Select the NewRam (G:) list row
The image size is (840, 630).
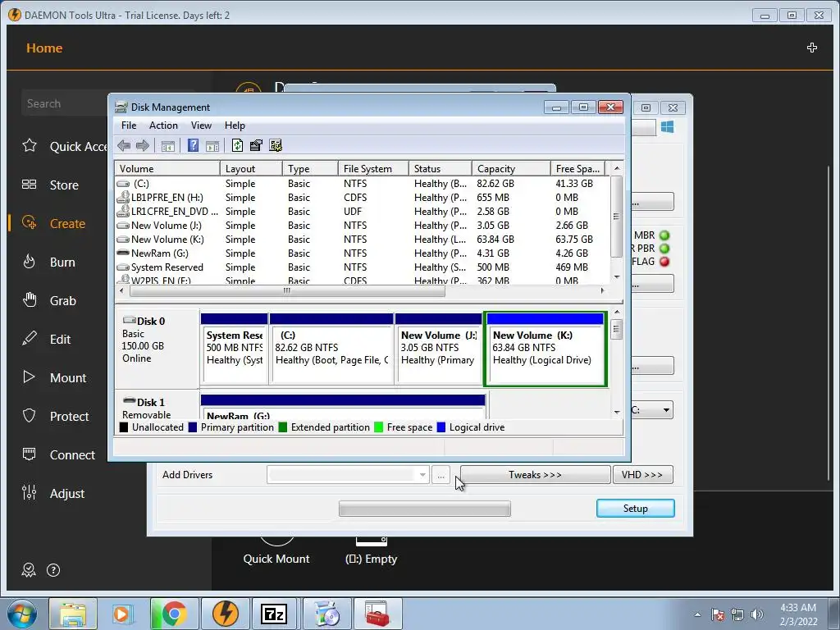point(362,253)
